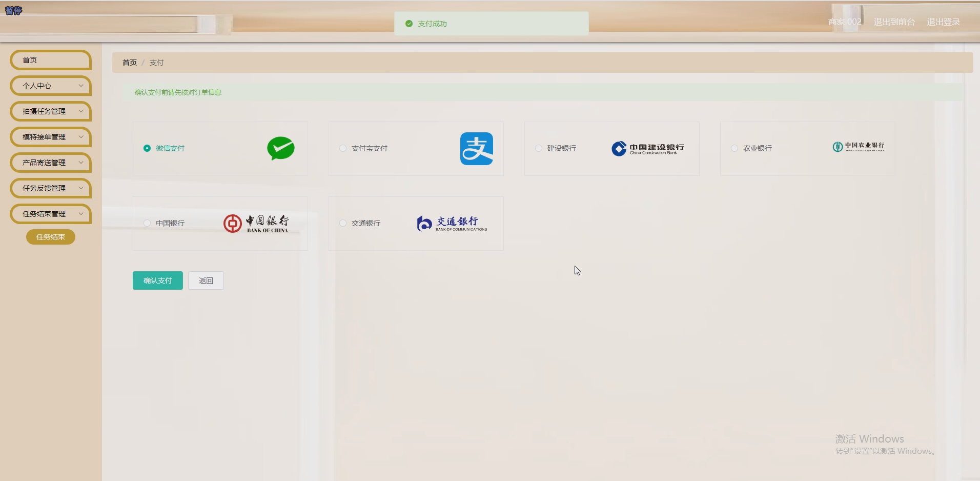Screen dimensions: 980x481
Task: Click the 首页 breadcrumb link
Action: pyautogui.click(x=130, y=63)
